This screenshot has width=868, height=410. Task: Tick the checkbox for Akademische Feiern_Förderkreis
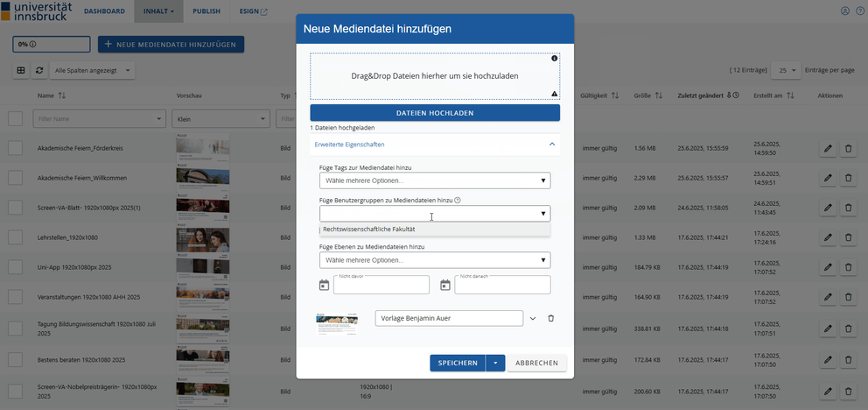click(x=15, y=148)
